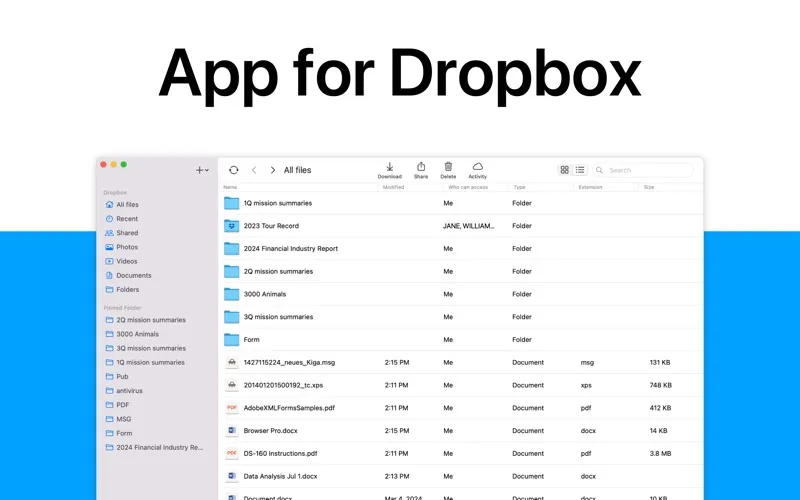Click JANE, WILLIAM... access cell
Image resolution: width=800 pixels, height=500 pixels.
468,226
